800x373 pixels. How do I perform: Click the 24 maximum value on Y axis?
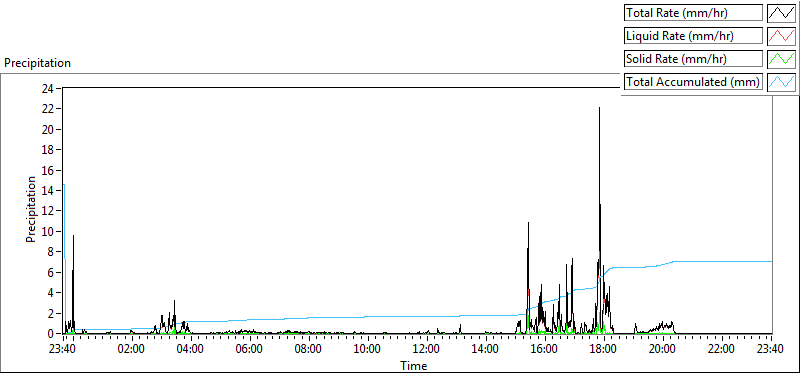point(49,88)
